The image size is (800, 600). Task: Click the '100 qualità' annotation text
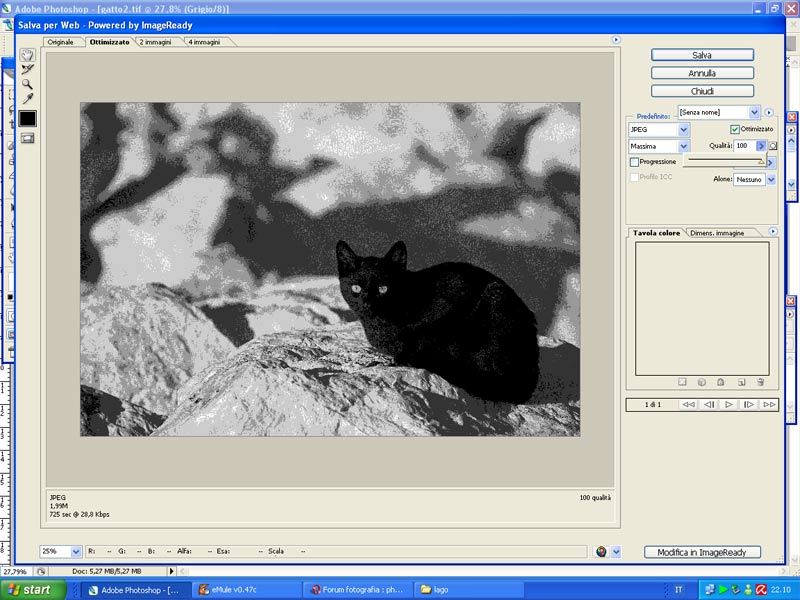pyautogui.click(x=595, y=497)
